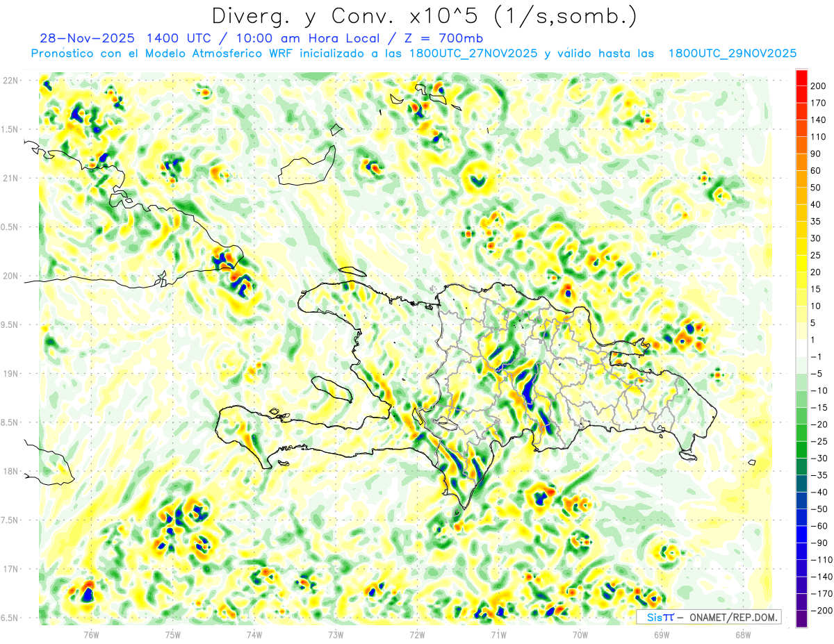Image resolution: width=834 pixels, height=644 pixels.
Task: Pick the red swatch above the 200 mark
Action: (x=801, y=78)
